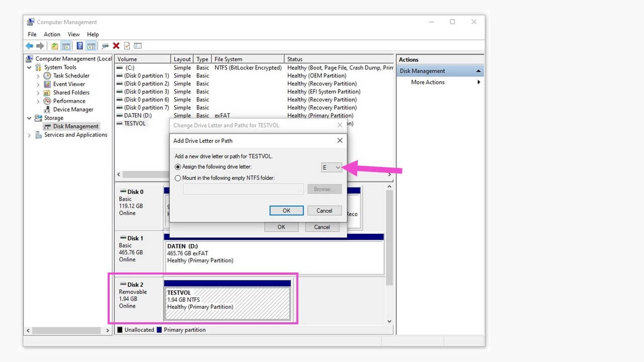The height and width of the screenshot is (362, 644).
Task: Toggle Show/Hide Action Pane toolbar icon
Action: point(91,46)
